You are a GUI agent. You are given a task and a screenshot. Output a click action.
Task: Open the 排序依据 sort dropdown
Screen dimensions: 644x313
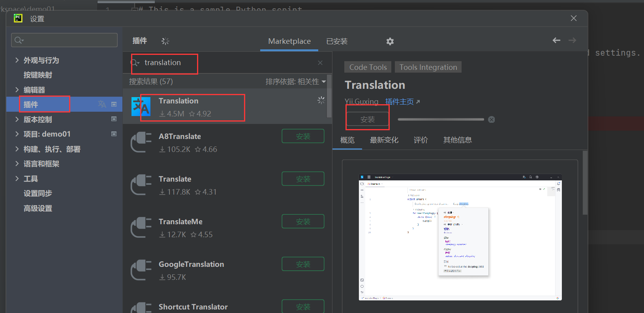tap(296, 82)
